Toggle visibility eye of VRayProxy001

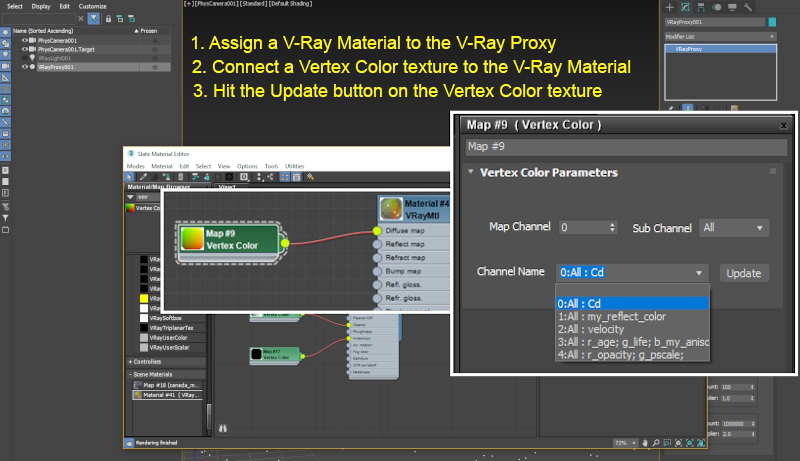25,67
